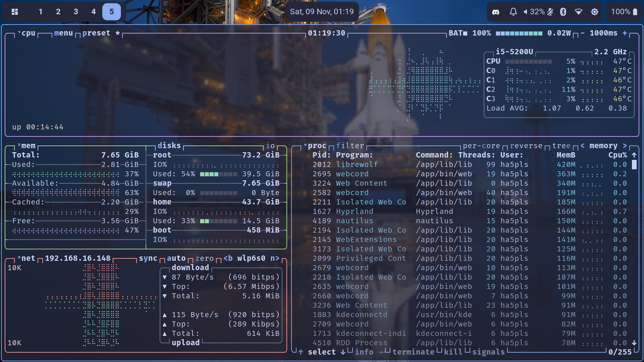Click the signals button

(x=488, y=352)
